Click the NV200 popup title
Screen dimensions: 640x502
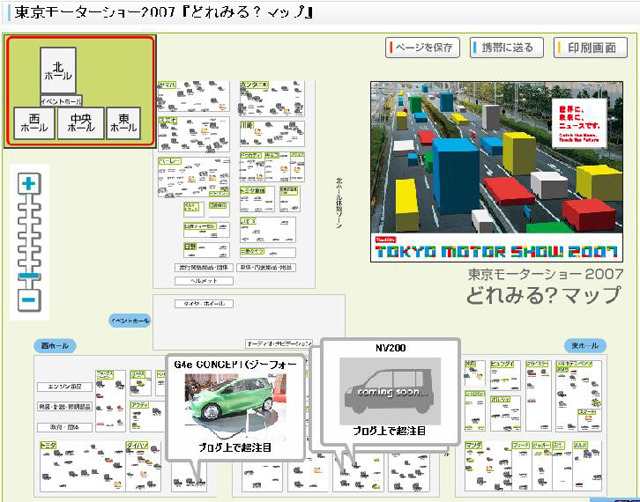[390, 348]
